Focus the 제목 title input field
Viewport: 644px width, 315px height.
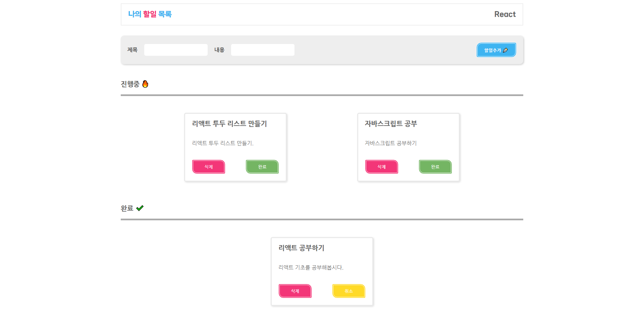176,50
